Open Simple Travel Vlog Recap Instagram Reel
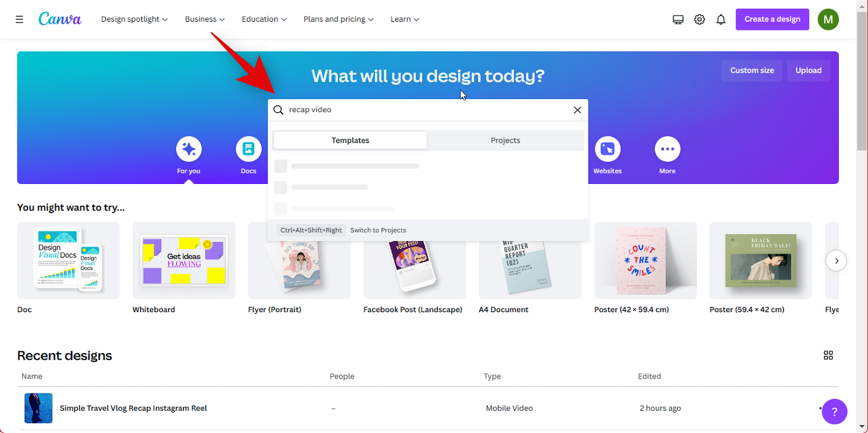Image resolution: width=868 pixels, height=433 pixels. (x=133, y=408)
